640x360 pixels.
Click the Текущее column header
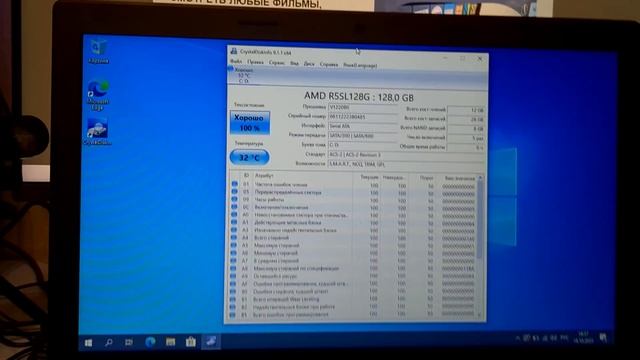[x=369, y=178]
